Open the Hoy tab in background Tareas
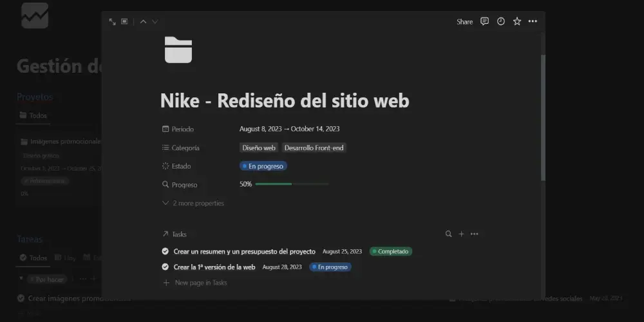The width and height of the screenshot is (644, 322). [x=66, y=258]
